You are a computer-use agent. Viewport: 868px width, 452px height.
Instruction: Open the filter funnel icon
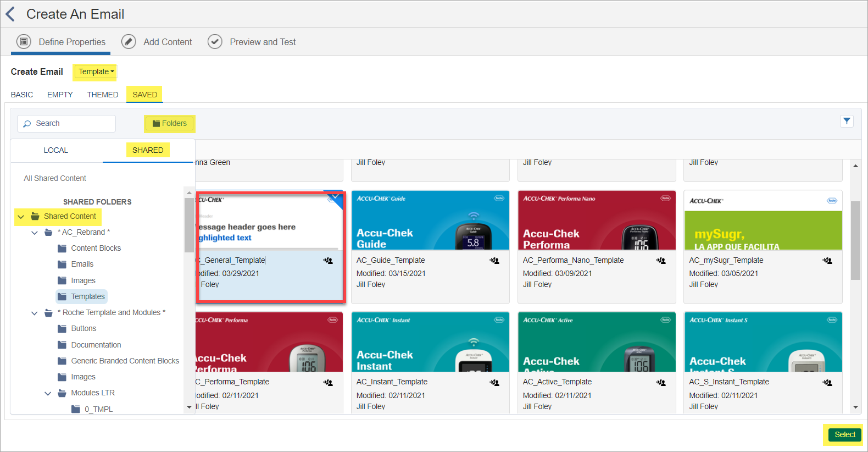(x=847, y=121)
